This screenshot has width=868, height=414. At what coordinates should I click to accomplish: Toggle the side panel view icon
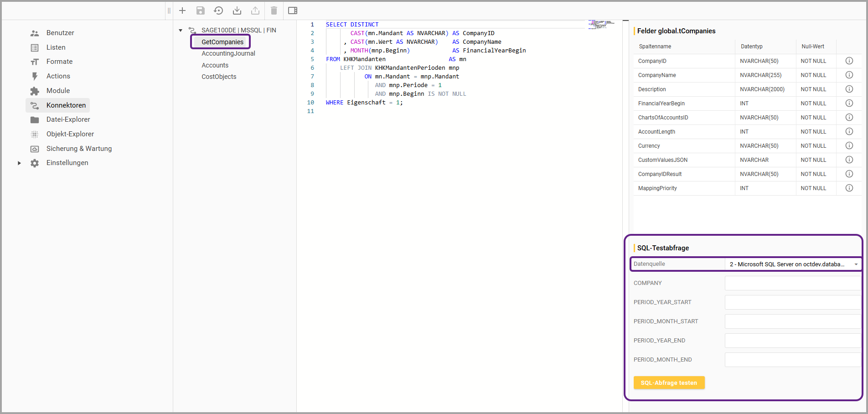[293, 10]
